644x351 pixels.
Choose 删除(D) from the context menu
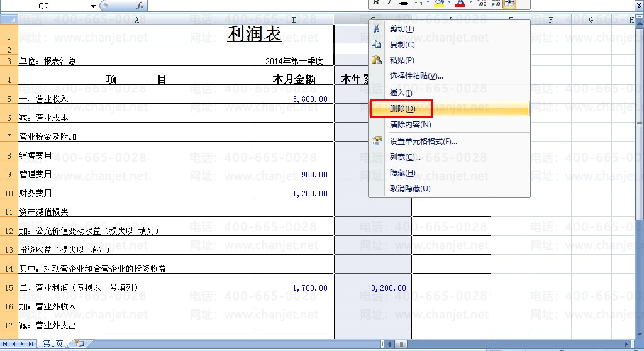click(x=449, y=108)
